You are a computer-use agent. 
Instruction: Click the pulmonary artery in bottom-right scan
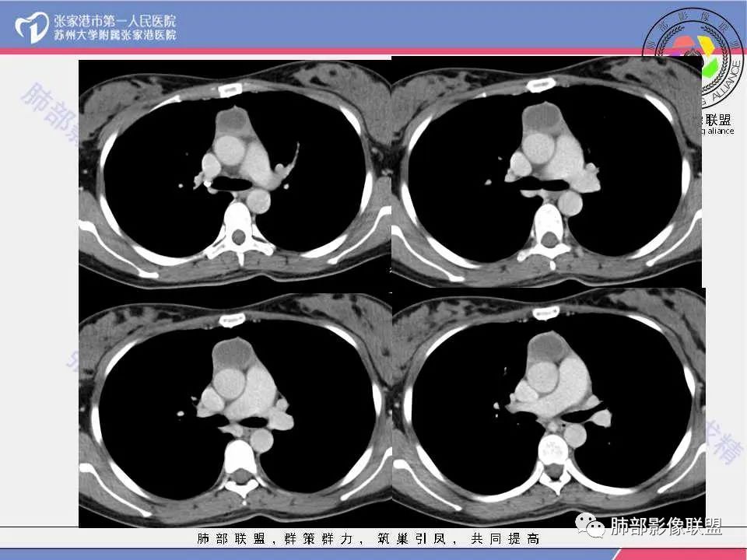click(x=572, y=381)
